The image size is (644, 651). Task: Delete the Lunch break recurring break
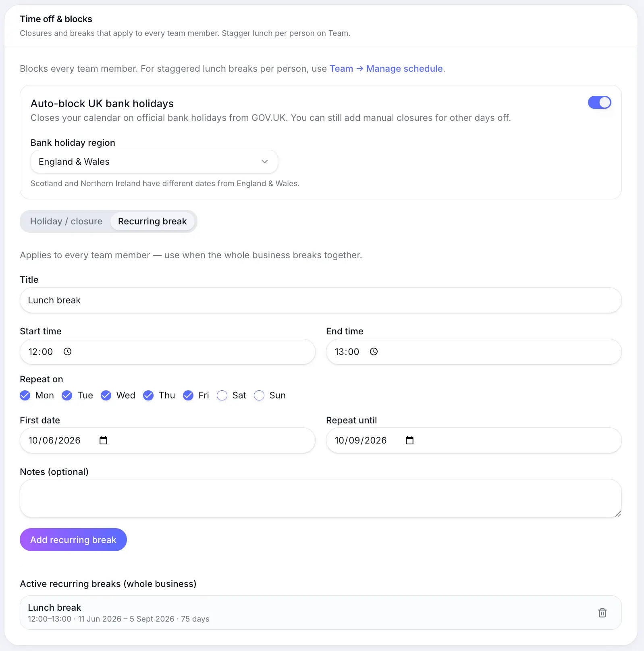tap(602, 613)
